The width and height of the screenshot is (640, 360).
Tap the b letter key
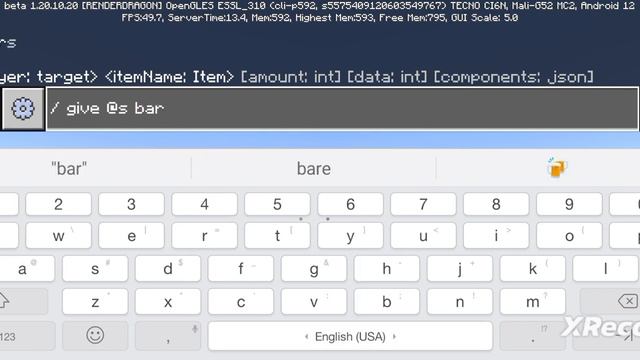coord(387,302)
